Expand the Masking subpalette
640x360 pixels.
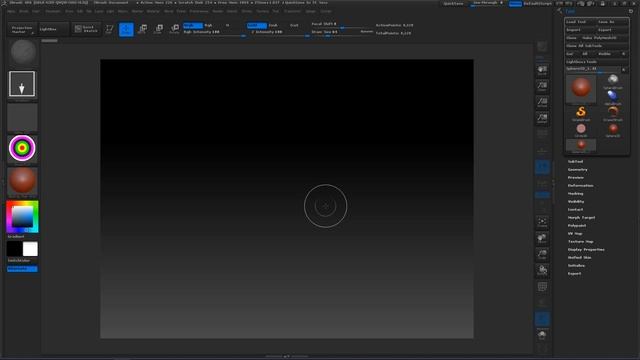point(576,194)
